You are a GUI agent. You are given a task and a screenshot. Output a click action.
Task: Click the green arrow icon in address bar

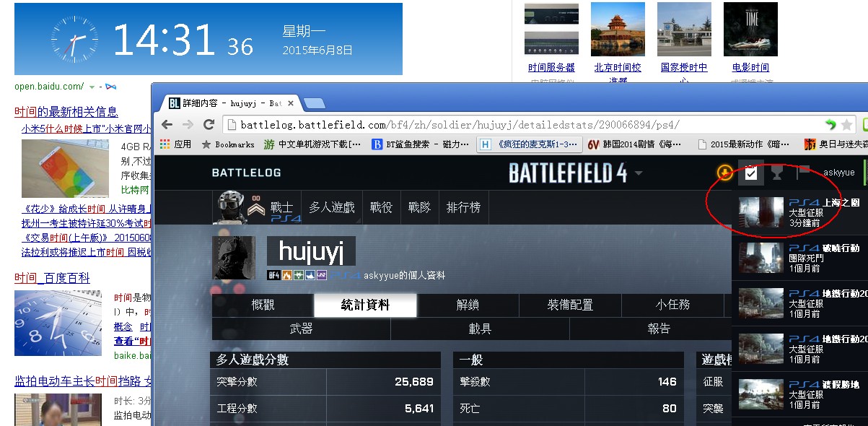(831, 125)
